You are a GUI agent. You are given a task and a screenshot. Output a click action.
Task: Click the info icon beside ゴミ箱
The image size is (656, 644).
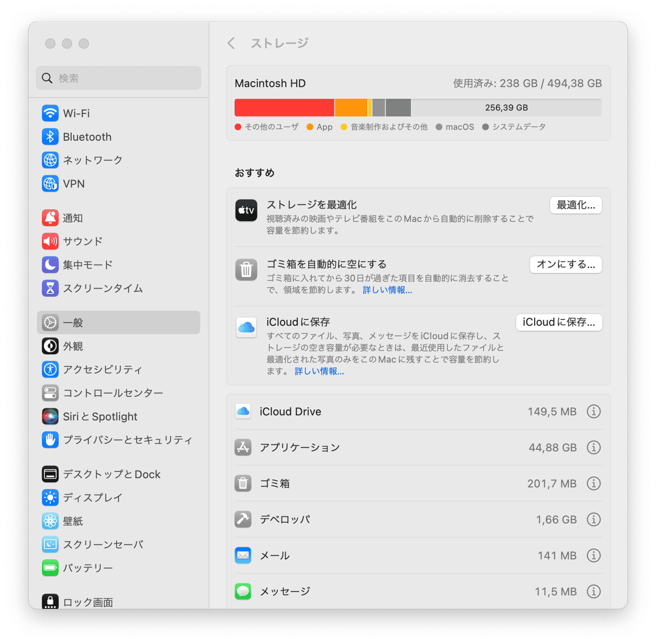pos(593,484)
